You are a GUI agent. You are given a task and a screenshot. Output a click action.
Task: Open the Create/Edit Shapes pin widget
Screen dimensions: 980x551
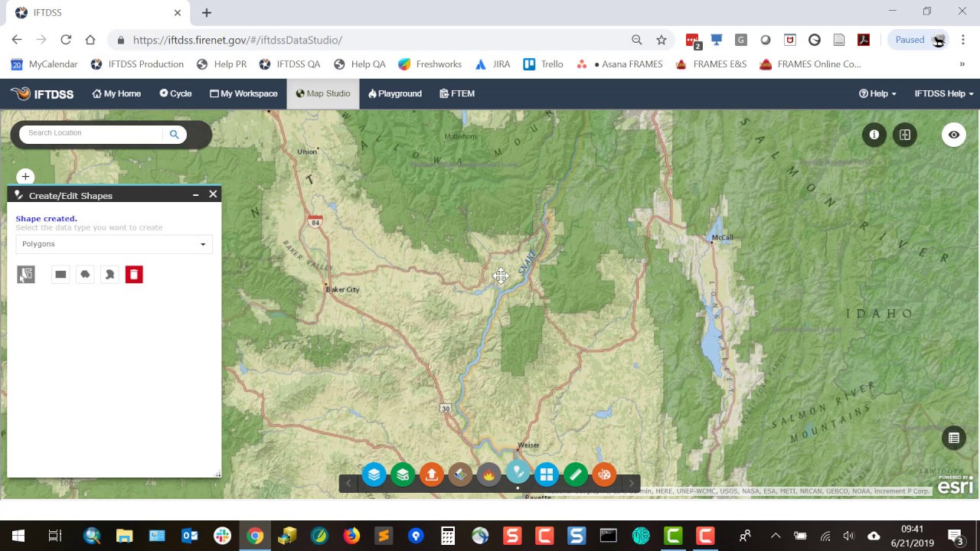tap(518, 472)
